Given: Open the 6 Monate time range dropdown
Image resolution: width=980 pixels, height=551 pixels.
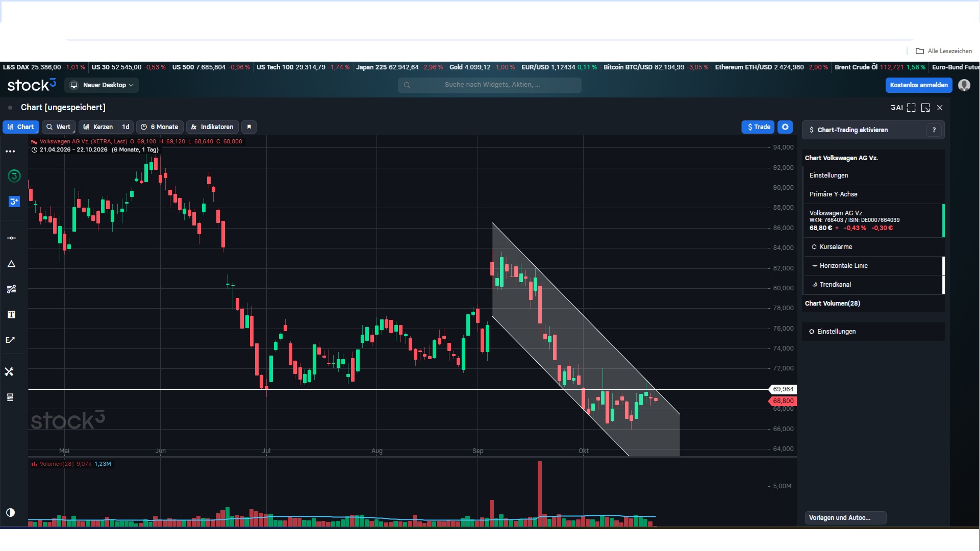Looking at the screenshot, I should tap(160, 127).
